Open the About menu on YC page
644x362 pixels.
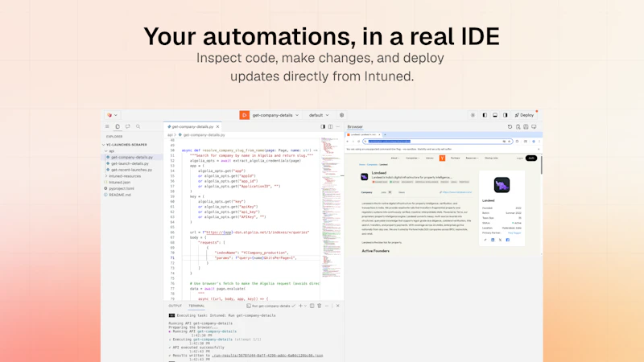click(394, 158)
